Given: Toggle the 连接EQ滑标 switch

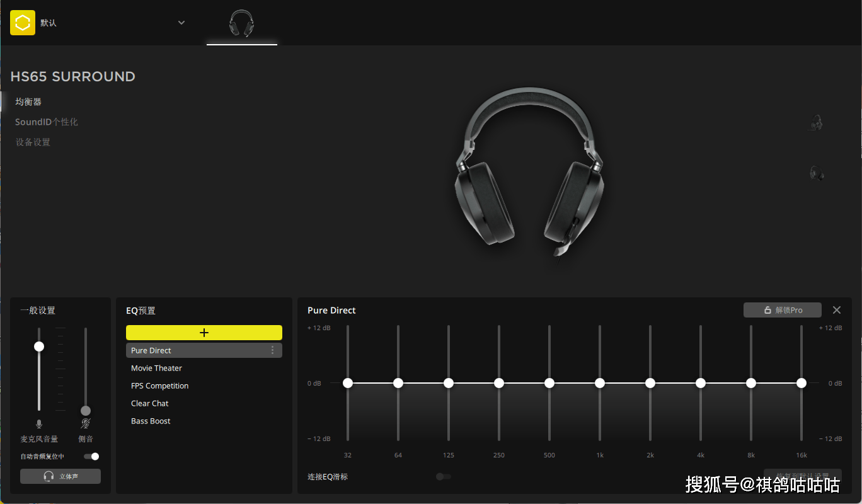Looking at the screenshot, I should pos(444,477).
